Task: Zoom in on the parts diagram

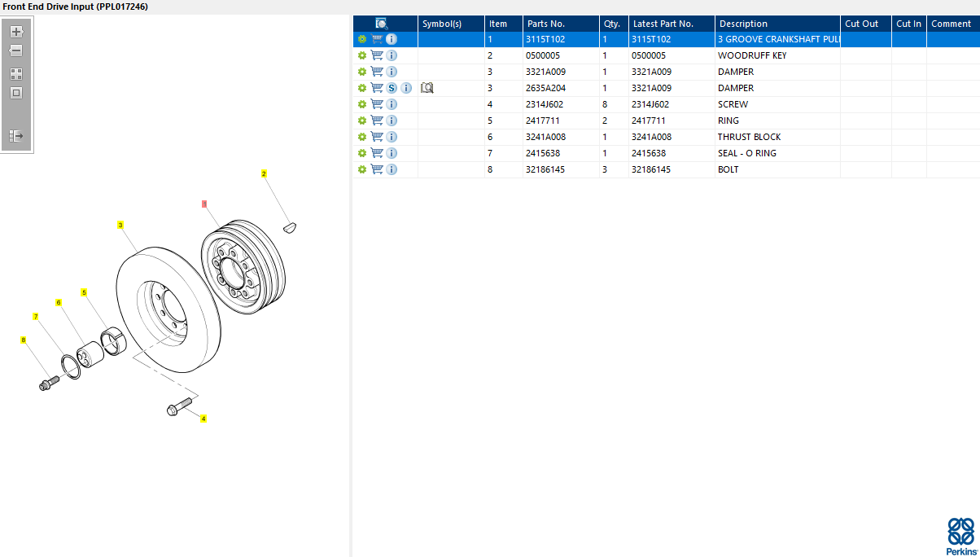Action: [16, 32]
